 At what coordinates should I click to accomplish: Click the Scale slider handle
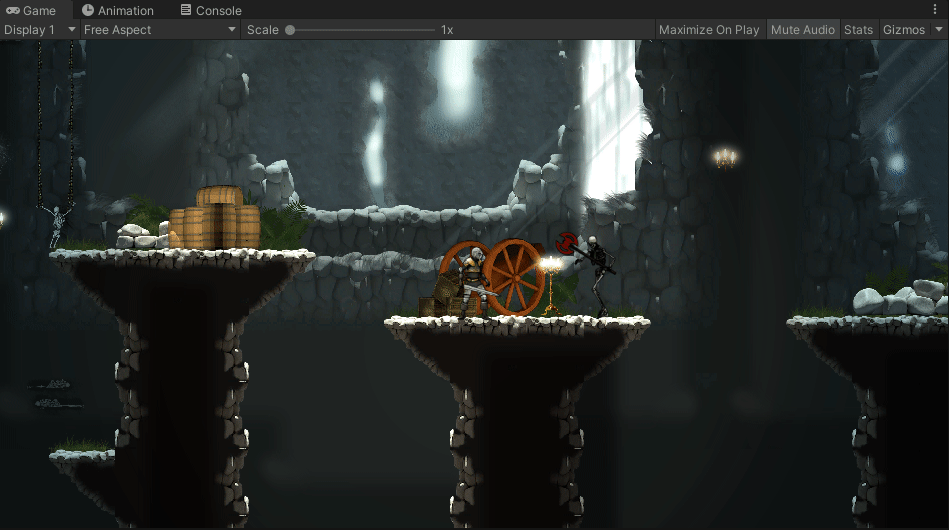pyautogui.click(x=290, y=30)
